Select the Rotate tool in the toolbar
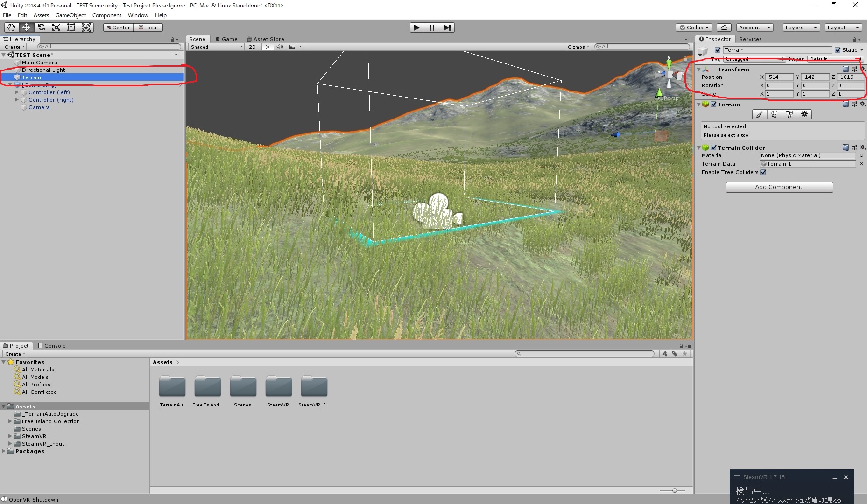The image size is (867, 504). coord(41,28)
